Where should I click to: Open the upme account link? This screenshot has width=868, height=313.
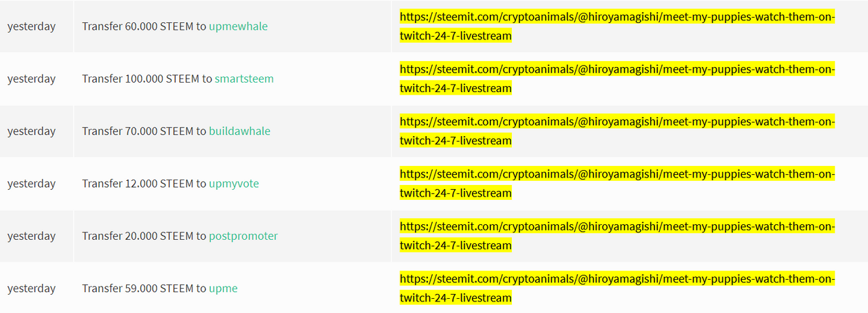[223, 289]
